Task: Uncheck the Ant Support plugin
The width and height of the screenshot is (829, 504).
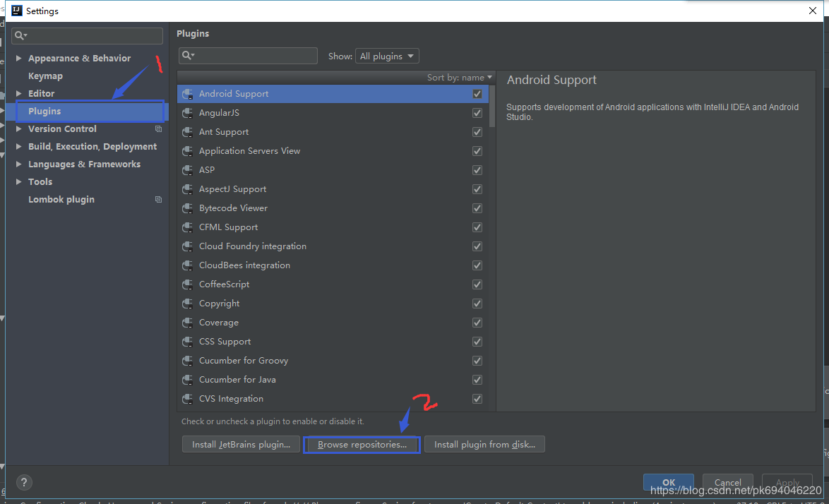Action: pos(477,131)
